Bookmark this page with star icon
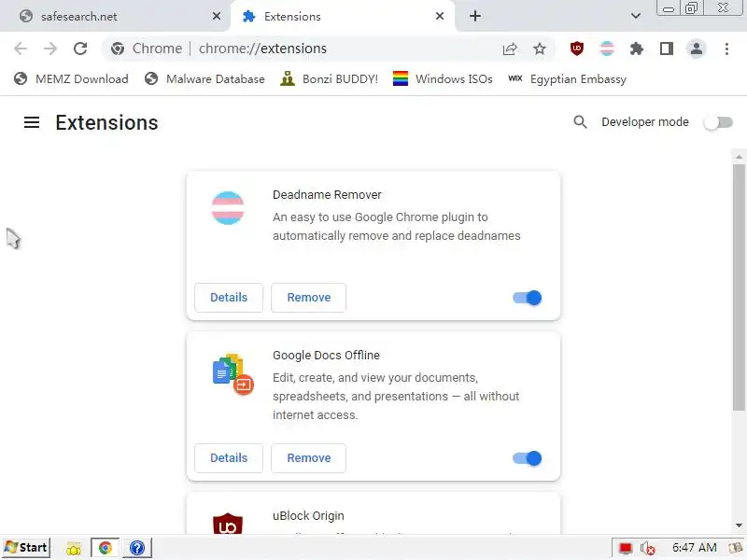 point(540,49)
